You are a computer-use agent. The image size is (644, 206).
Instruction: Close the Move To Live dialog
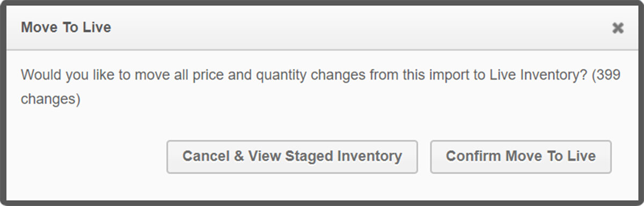point(618,28)
